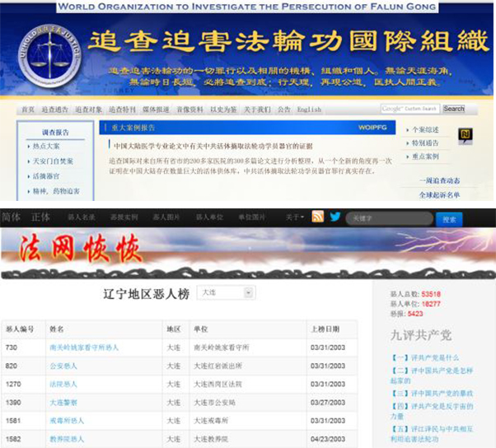Viewport: 496px width, 448px height.
Task: Select English in the navigation bar
Action: click(x=309, y=110)
